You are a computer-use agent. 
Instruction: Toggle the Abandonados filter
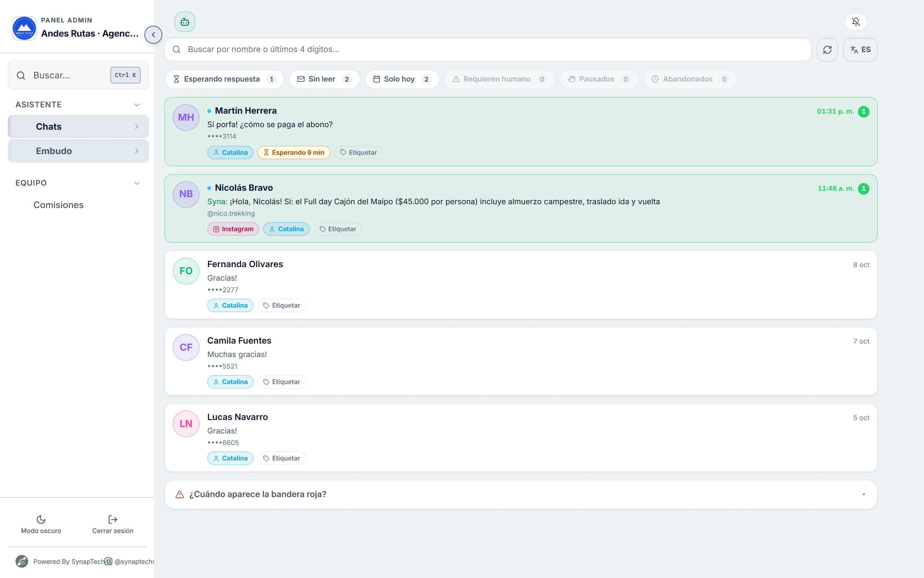690,79
